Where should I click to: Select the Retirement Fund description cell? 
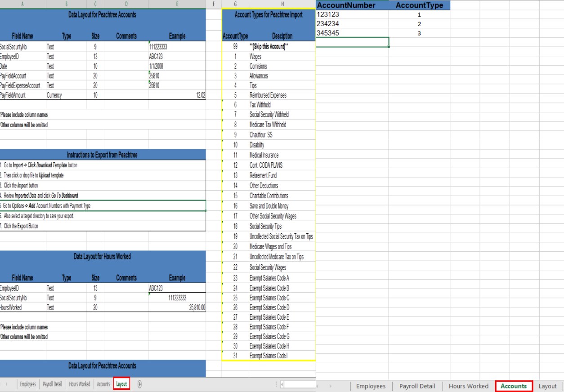click(x=282, y=175)
